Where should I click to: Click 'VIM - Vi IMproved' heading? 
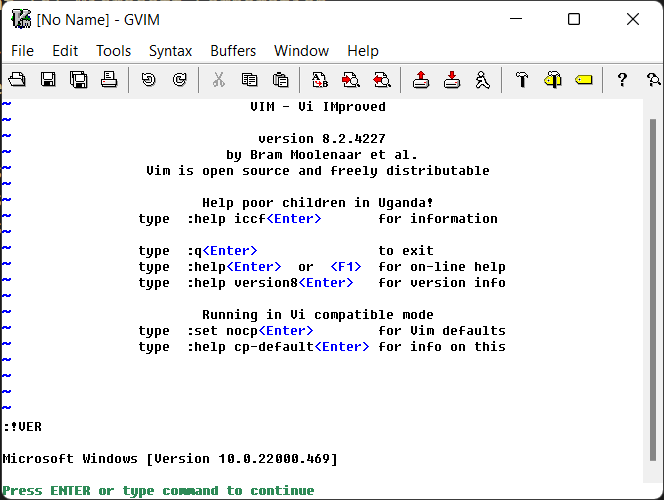coord(318,107)
